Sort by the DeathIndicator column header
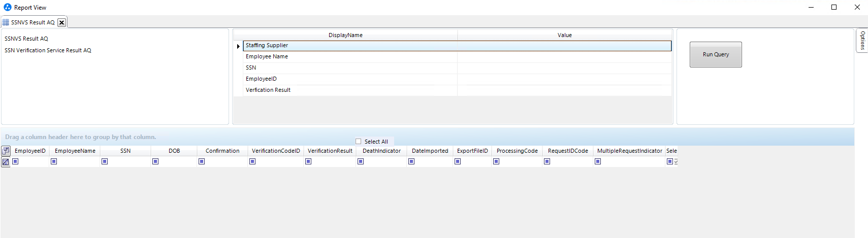This screenshot has width=868, height=238. pyautogui.click(x=381, y=151)
